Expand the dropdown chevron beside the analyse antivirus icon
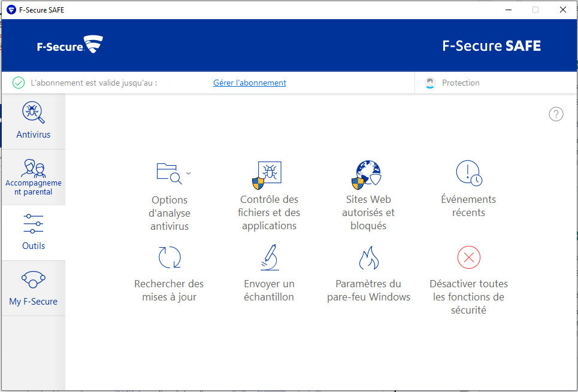This screenshot has height=392, width=578. click(188, 173)
